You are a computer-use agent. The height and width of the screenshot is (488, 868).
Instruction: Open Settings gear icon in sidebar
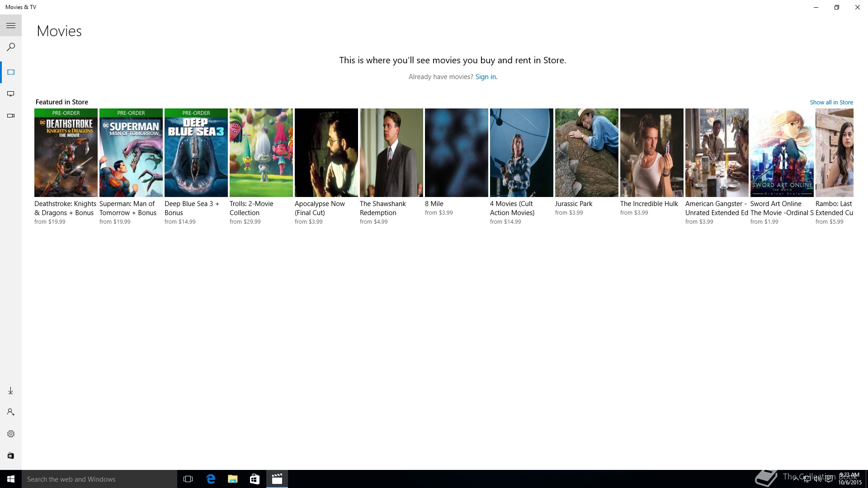(x=11, y=434)
